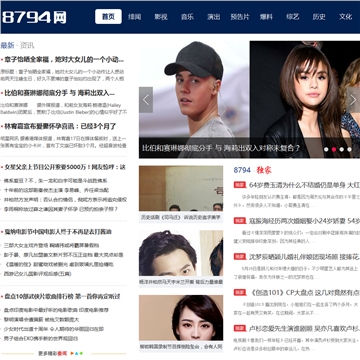Open the 预告片 navigation item

pos(240,17)
